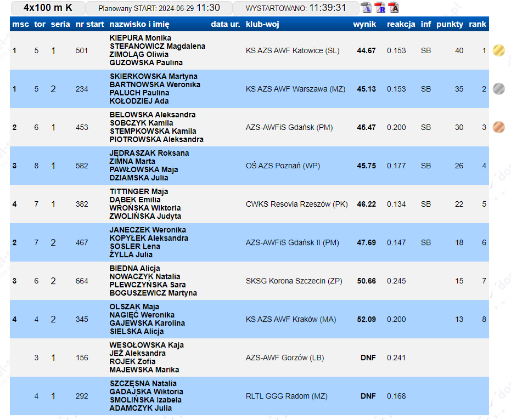
Task: Click the 4x100 m K event title
Action: pyautogui.click(x=48, y=8)
